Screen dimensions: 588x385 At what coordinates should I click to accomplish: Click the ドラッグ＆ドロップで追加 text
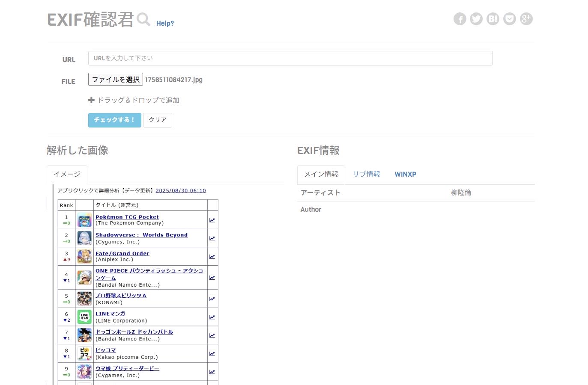(x=138, y=100)
